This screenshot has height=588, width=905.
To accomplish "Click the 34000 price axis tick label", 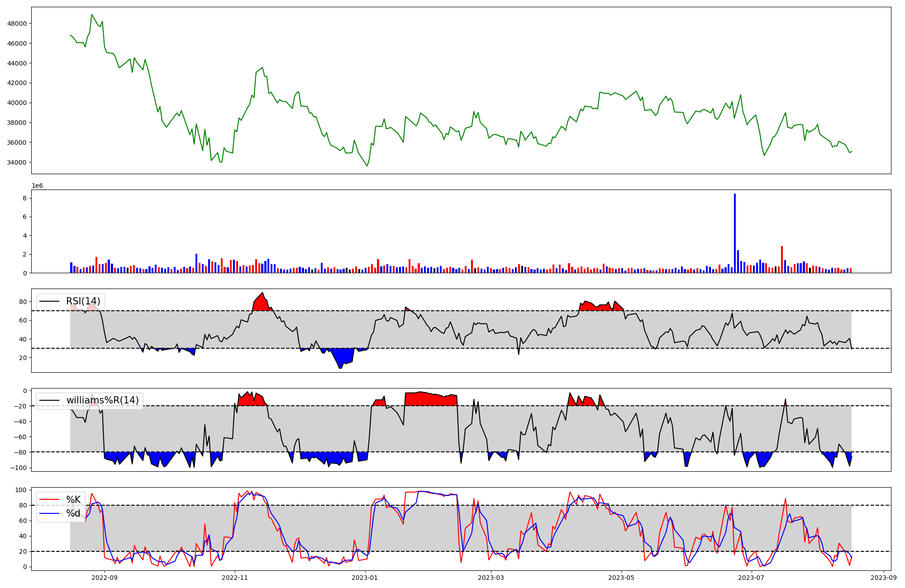I will [17, 162].
